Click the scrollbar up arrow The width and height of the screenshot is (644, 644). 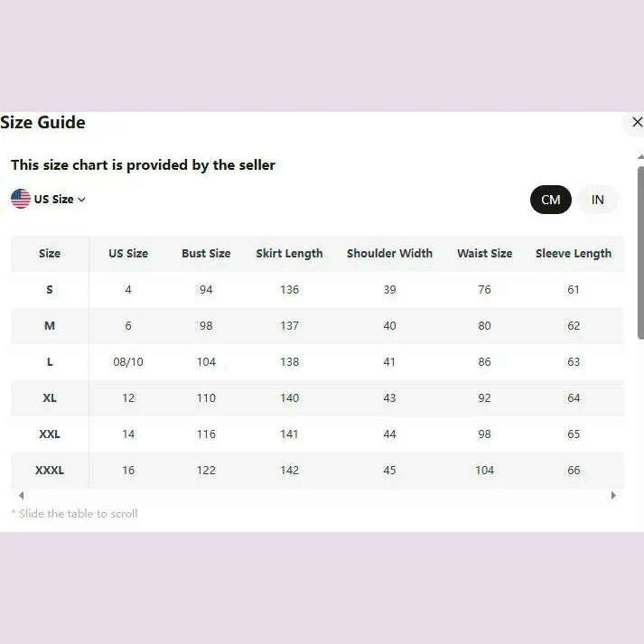pos(639,157)
